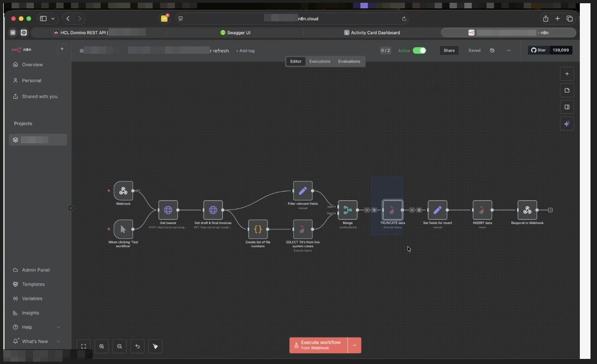The height and width of the screenshot is (364, 597).
Task: Click the Execute workflow button
Action: (x=319, y=345)
